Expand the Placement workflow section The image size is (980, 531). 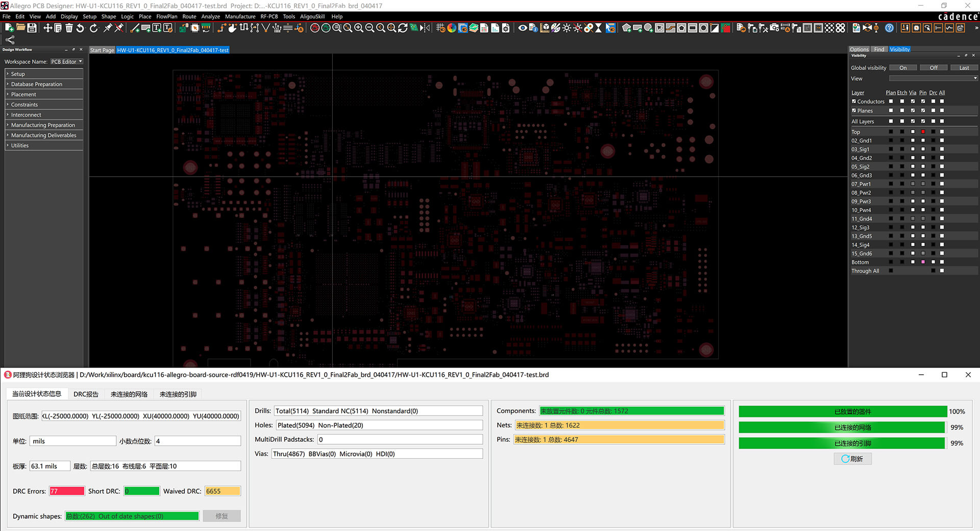point(44,94)
